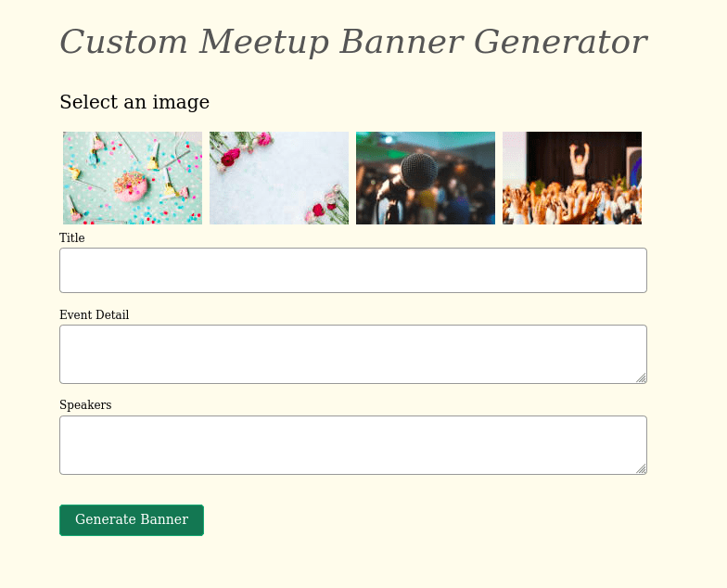Click the performer with raised arms

(580, 160)
